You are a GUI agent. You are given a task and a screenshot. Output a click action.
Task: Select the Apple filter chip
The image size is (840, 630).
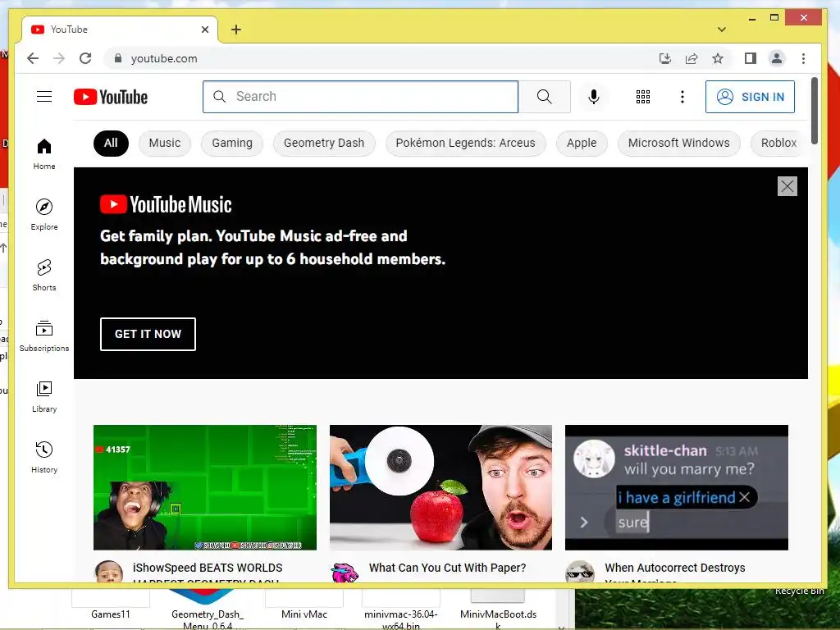click(582, 143)
